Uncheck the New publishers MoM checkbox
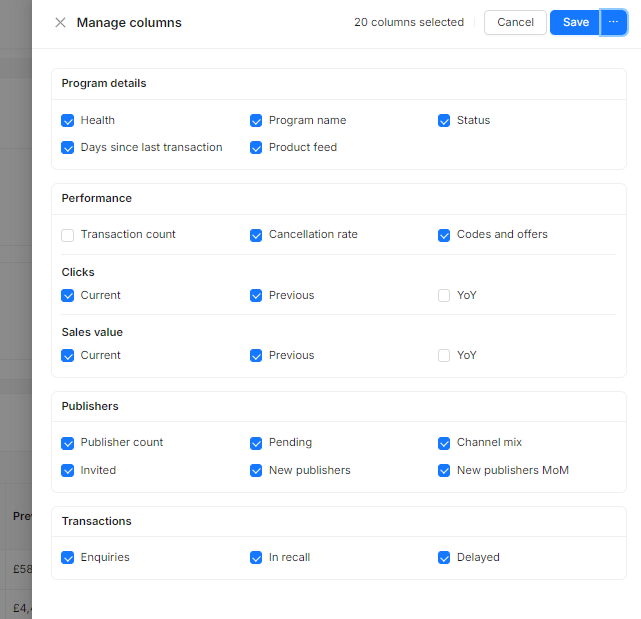This screenshot has height=619, width=641. coord(444,471)
